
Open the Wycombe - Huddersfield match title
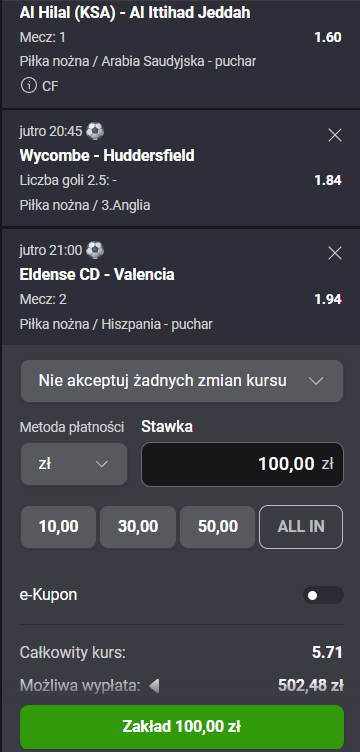pos(107,155)
